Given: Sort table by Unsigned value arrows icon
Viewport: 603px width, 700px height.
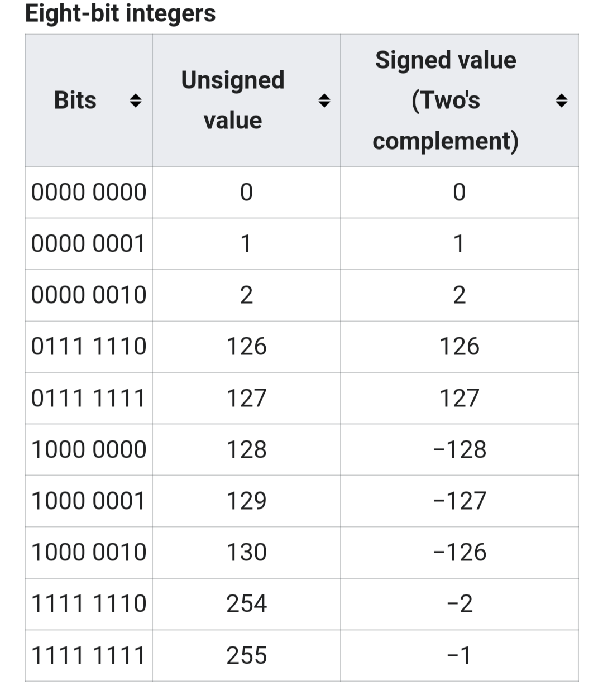Looking at the screenshot, I should (x=324, y=101).
